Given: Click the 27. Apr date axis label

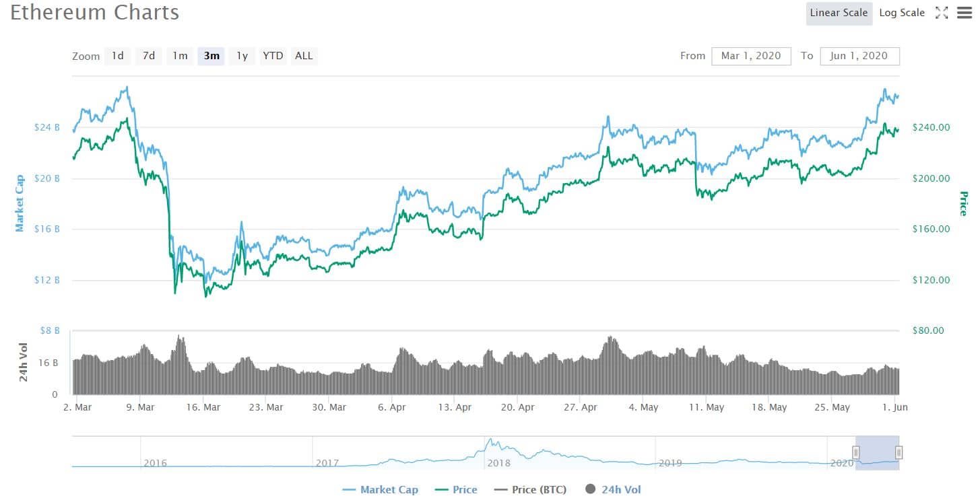Looking at the screenshot, I should pos(580,407).
